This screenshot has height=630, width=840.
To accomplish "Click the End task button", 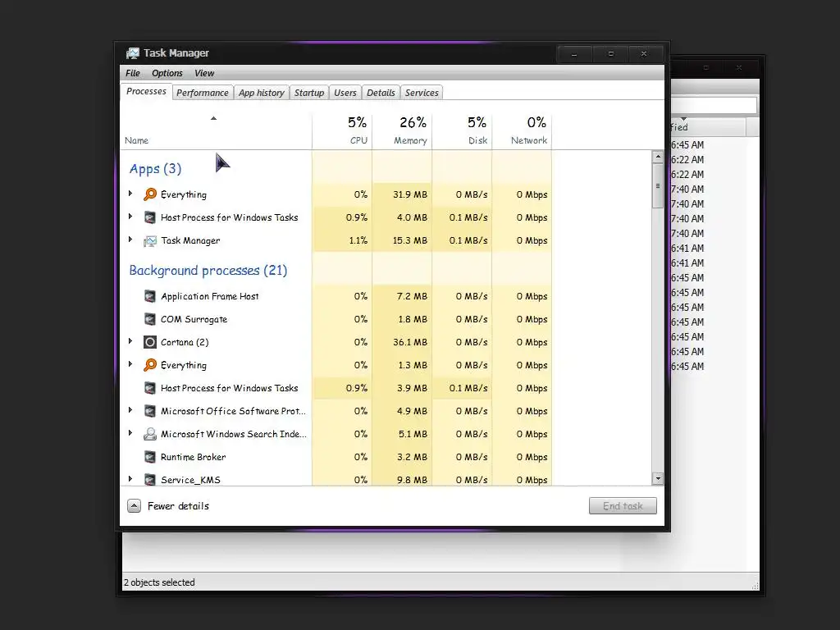I will tap(623, 505).
